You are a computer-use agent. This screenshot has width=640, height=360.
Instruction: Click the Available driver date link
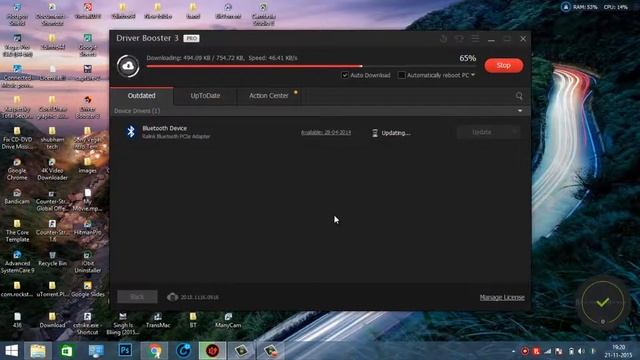tap(326, 132)
